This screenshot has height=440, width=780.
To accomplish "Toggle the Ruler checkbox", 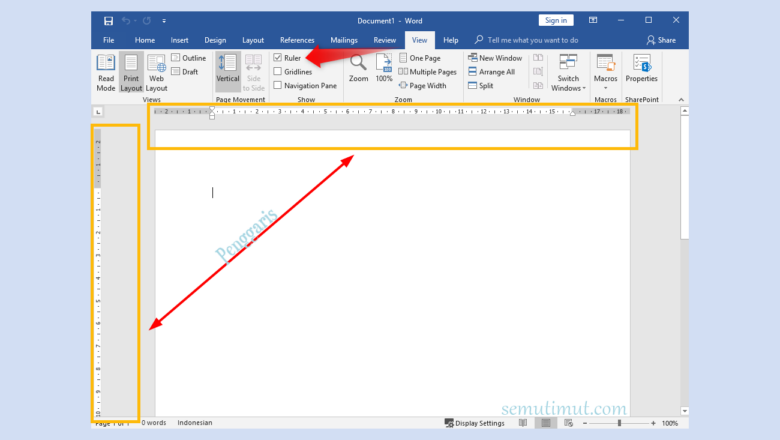I will [x=278, y=58].
